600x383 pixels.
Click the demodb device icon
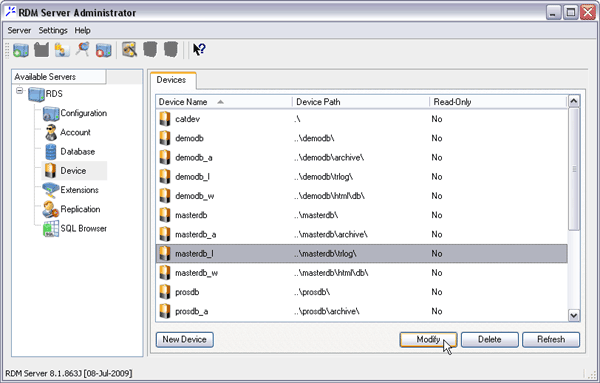(x=165, y=138)
